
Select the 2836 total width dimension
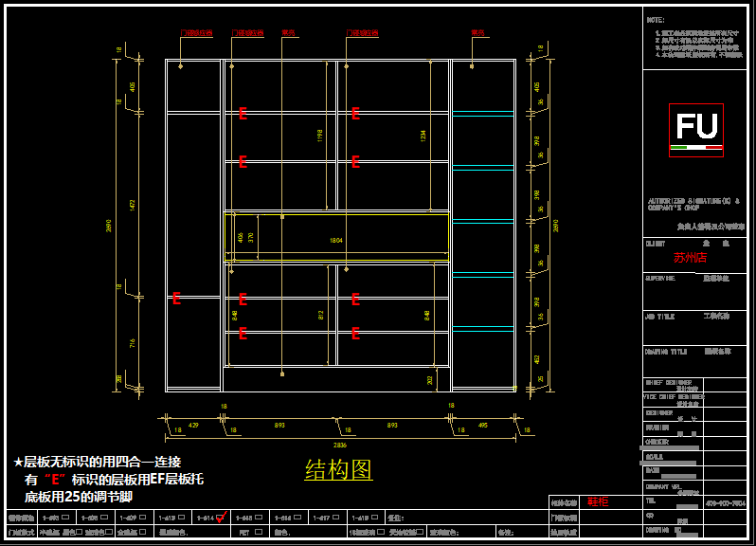click(340, 444)
